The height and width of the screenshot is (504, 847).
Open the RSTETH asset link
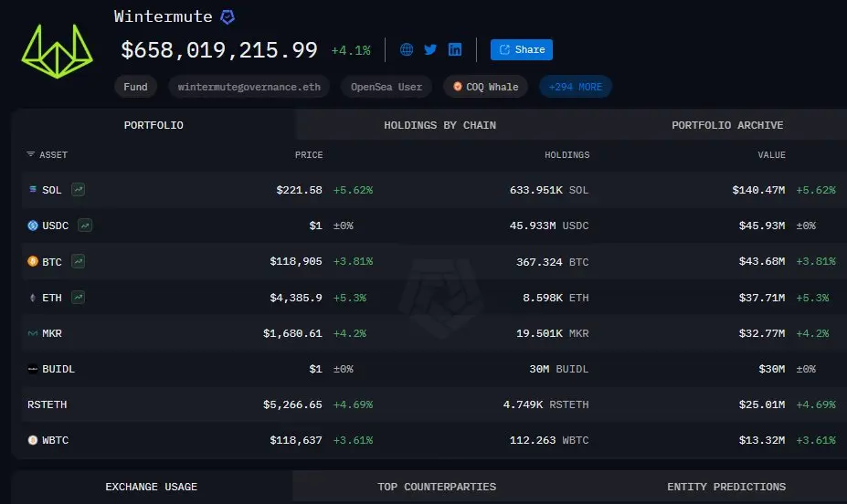coord(47,404)
